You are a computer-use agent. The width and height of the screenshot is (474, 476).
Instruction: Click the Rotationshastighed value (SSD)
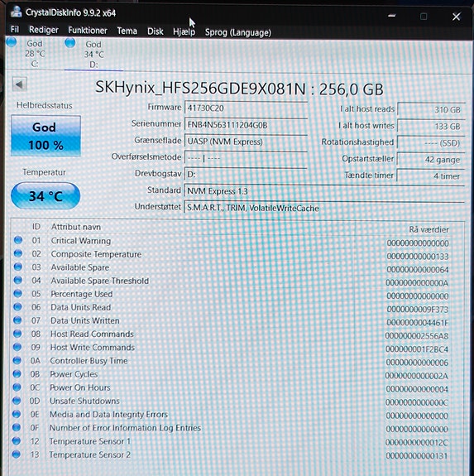pyautogui.click(x=431, y=143)
